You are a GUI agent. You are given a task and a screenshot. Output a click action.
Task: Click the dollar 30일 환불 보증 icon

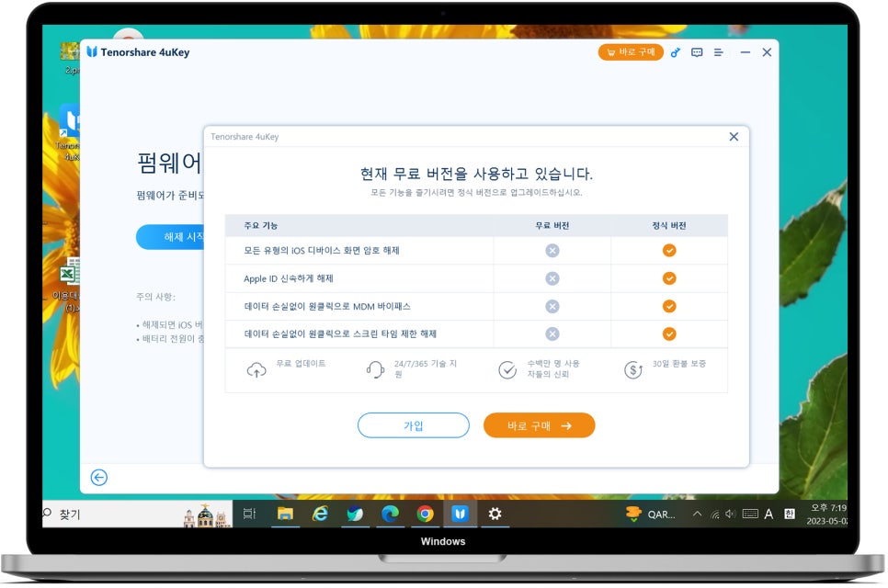(x=633, y=370)
